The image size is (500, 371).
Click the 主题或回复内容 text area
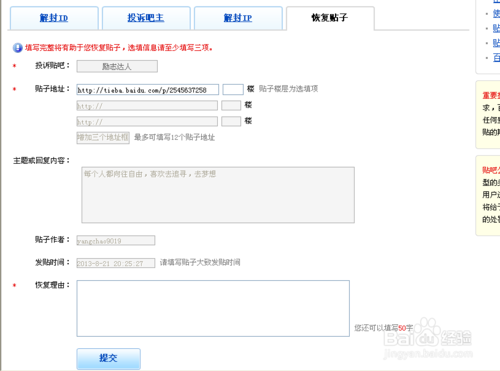pyautogui.click(x=218, y=195)
